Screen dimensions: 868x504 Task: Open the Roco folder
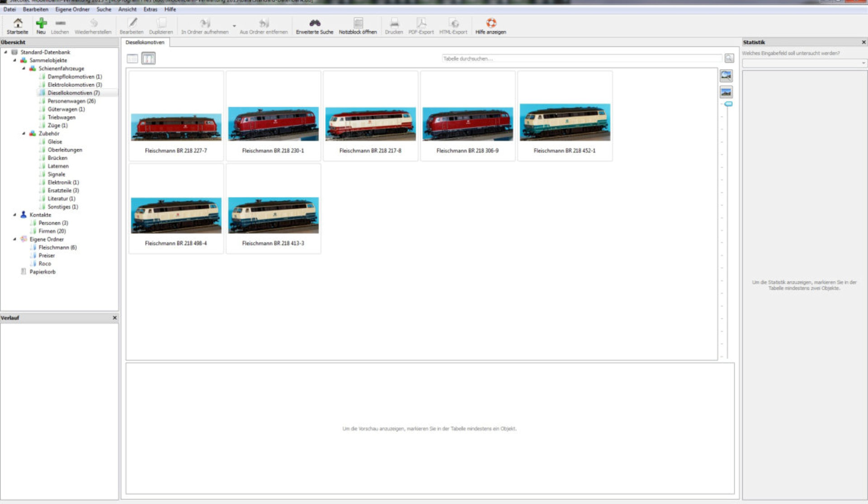tap(44, 264)
